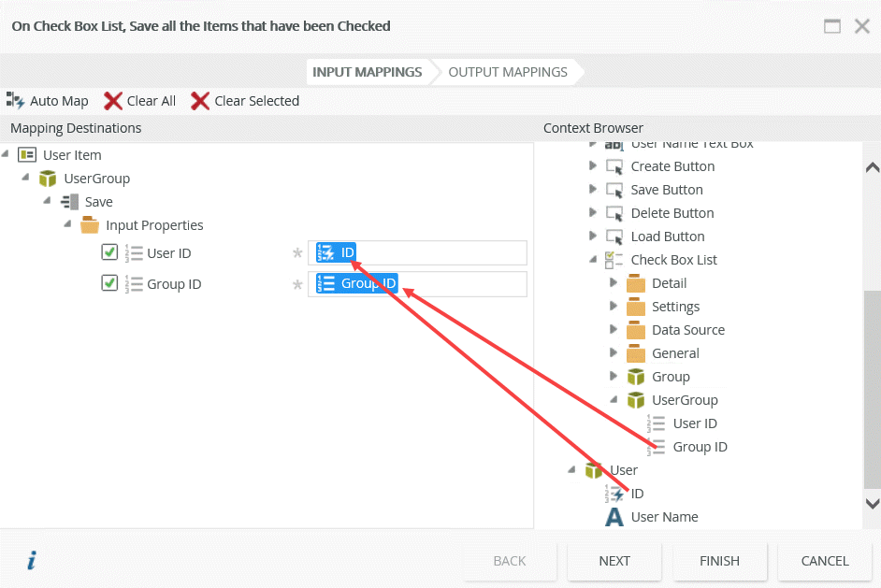
Task: Switch to the Output Mappings tab
Action: pyautogui.click(x=508, y=72)
